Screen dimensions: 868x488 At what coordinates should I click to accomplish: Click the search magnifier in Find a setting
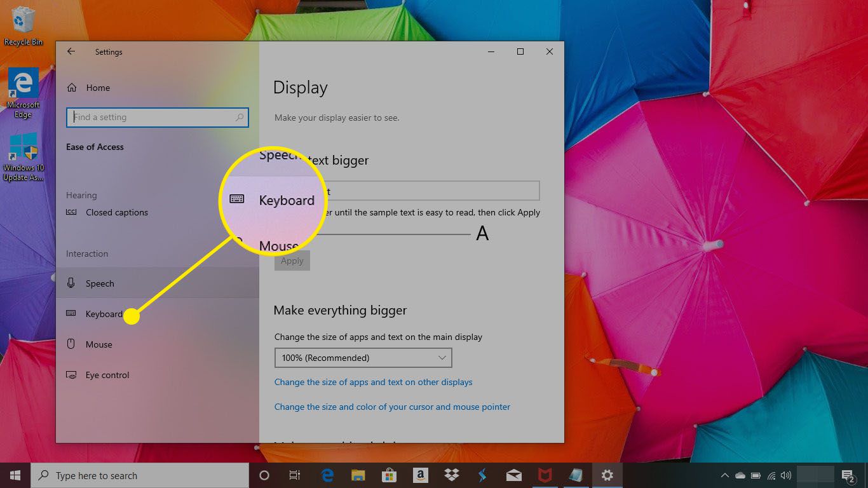point(240,118)
